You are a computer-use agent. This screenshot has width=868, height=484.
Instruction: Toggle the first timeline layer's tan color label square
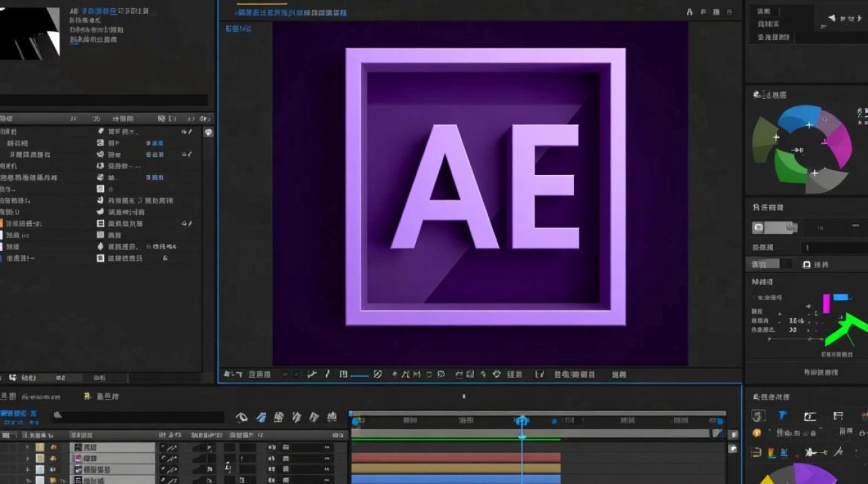40,447
